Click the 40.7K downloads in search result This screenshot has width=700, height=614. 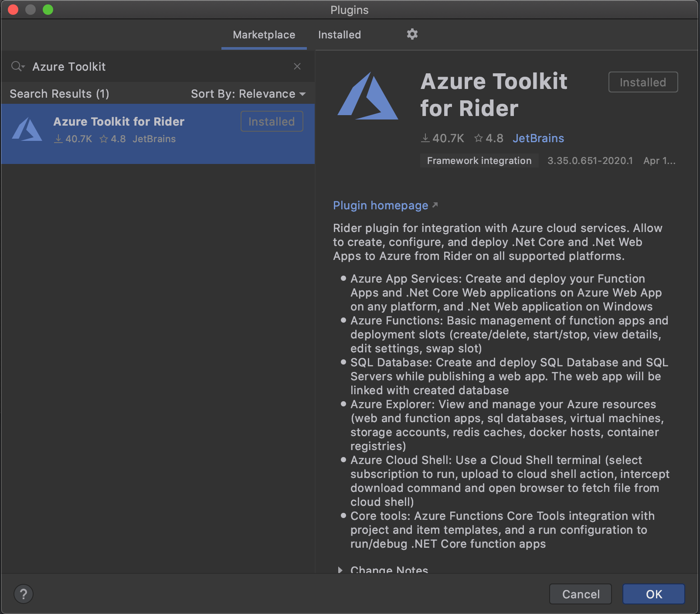coord(73,139)
